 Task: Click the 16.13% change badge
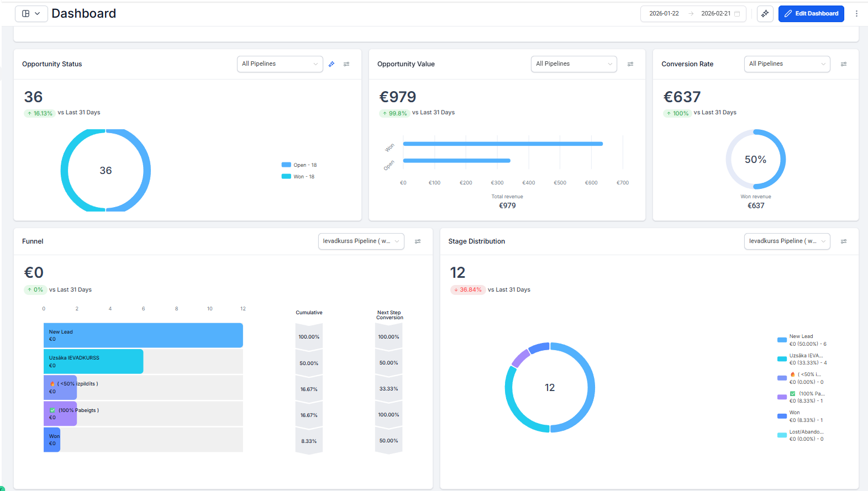[40, 113]
